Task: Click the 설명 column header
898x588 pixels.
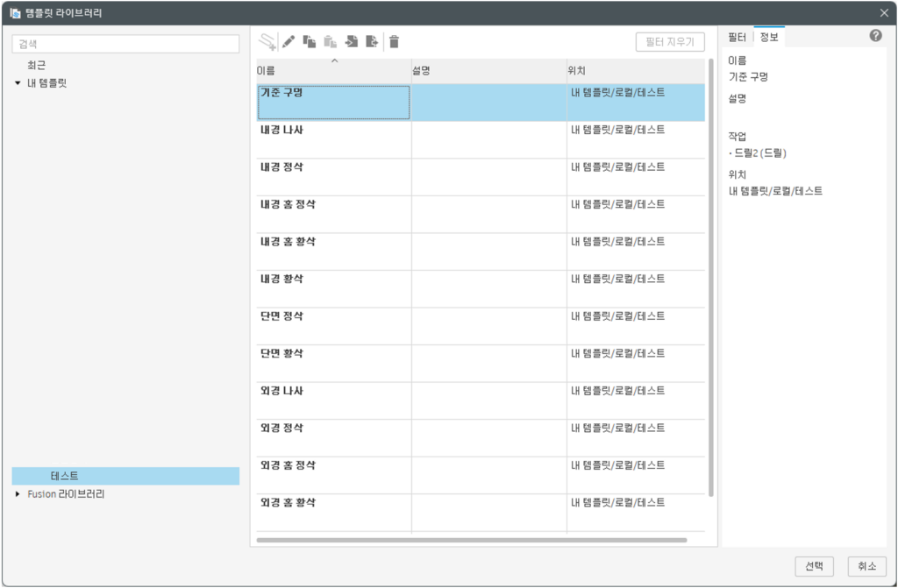Action: click(489, 71)
